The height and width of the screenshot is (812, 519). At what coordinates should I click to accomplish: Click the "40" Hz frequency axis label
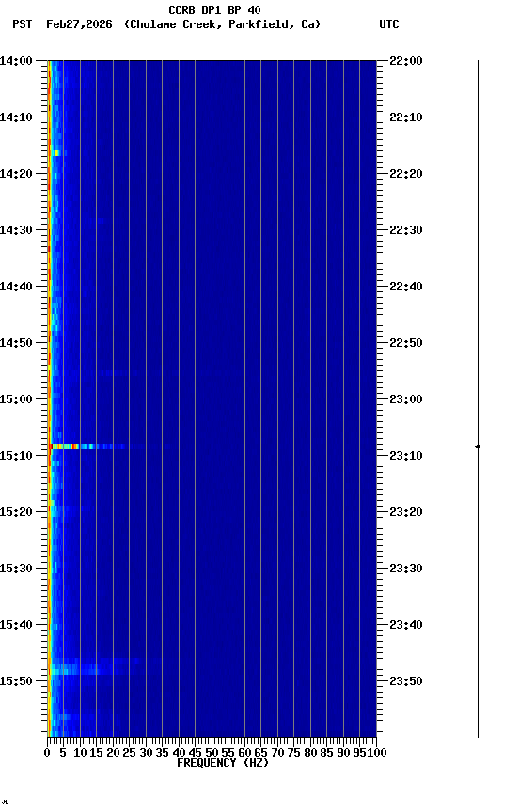click(179, 753)
